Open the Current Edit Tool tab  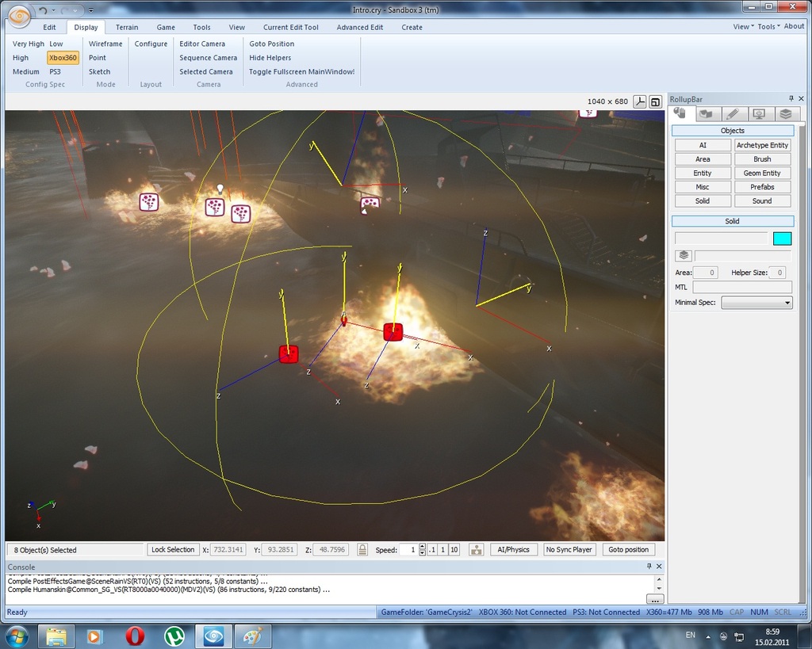[290, 28]
